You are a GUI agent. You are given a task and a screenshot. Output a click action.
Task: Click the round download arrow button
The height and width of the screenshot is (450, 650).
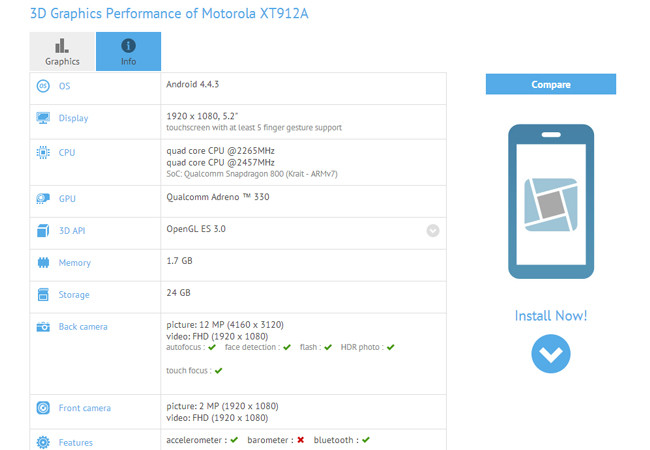(x=551, y=354)
